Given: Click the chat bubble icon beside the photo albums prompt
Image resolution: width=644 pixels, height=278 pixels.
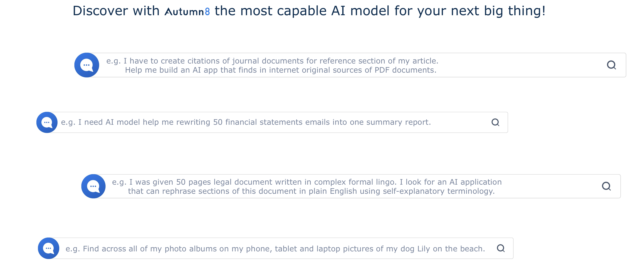Looking at the screenshot, I should click(x=49, y=248).
